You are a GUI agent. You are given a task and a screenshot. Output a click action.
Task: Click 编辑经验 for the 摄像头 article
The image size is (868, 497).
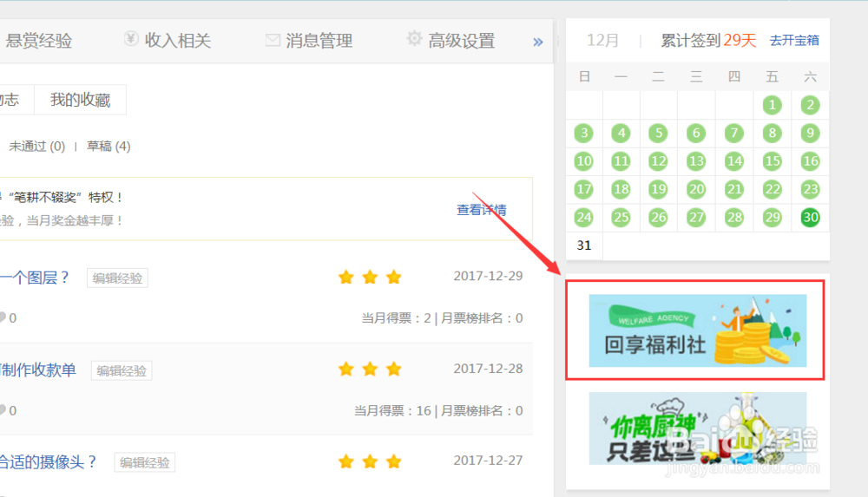(144, 462)
